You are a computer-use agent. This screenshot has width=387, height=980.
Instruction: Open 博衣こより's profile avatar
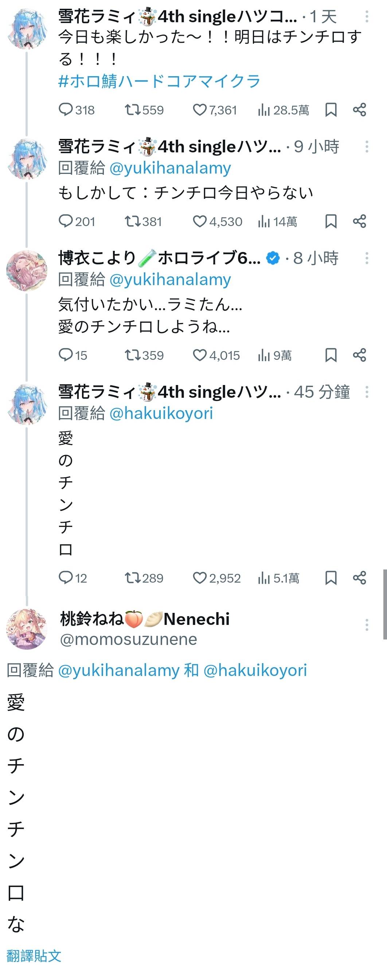27,271
